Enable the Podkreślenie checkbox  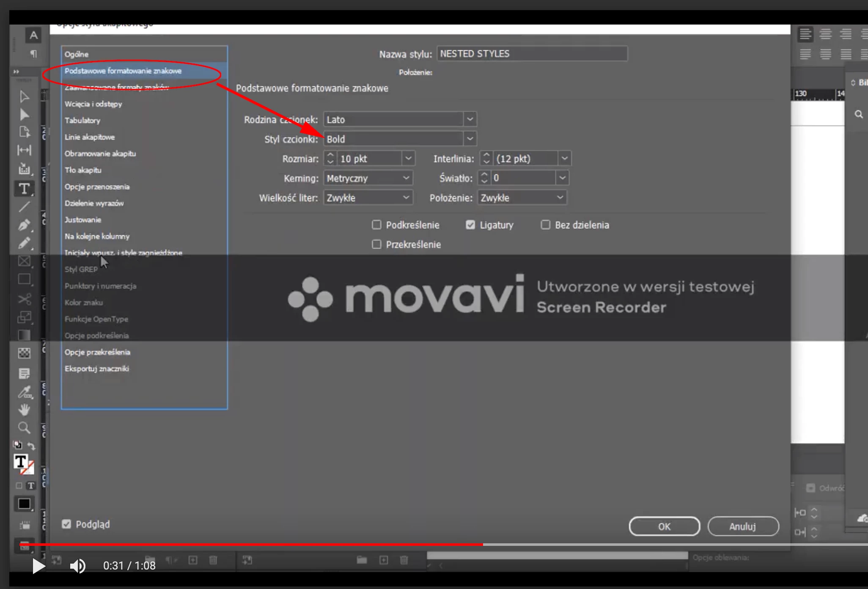[376, 225]
